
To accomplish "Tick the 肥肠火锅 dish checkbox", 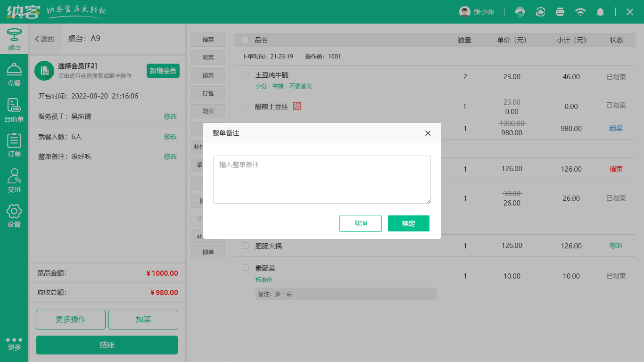I will point(245,246).
